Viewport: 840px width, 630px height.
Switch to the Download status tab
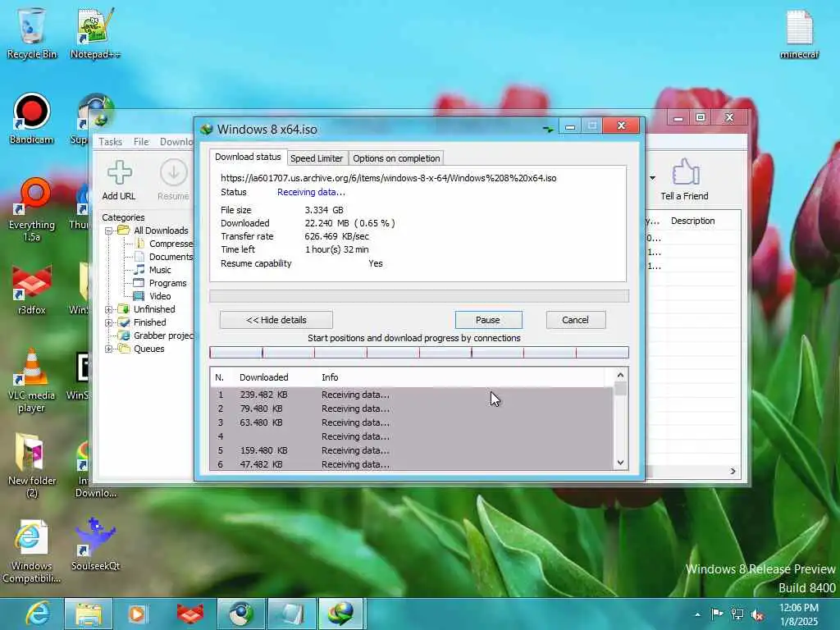[248, 157]
